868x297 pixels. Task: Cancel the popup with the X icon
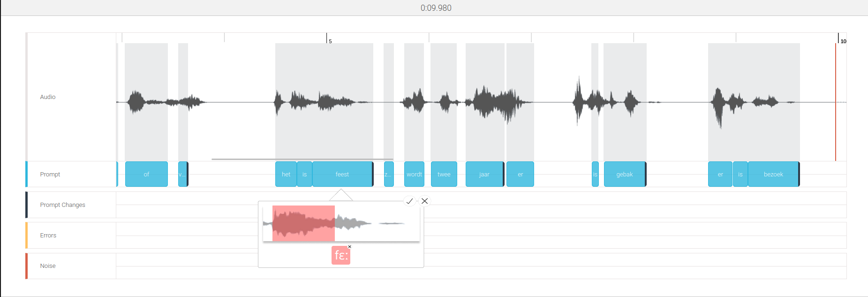pyautogui.click(x=424, y=201)
